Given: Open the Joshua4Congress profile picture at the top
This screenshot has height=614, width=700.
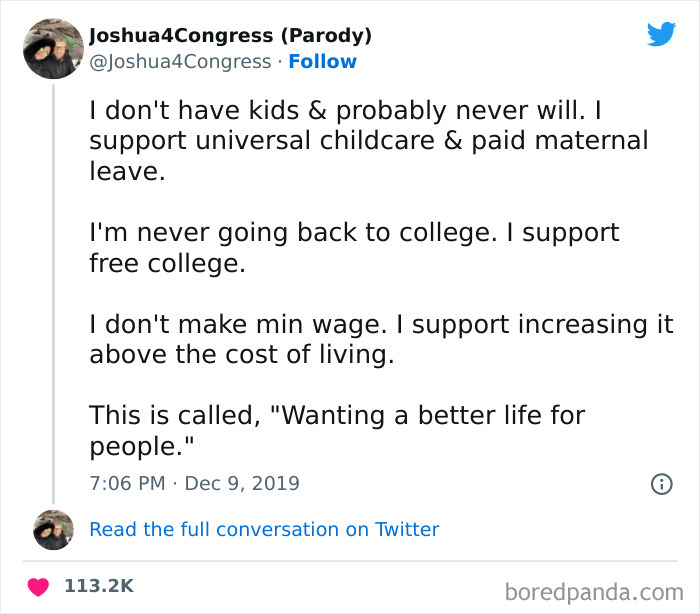Looking at the screenshot, I should (52, 48).
